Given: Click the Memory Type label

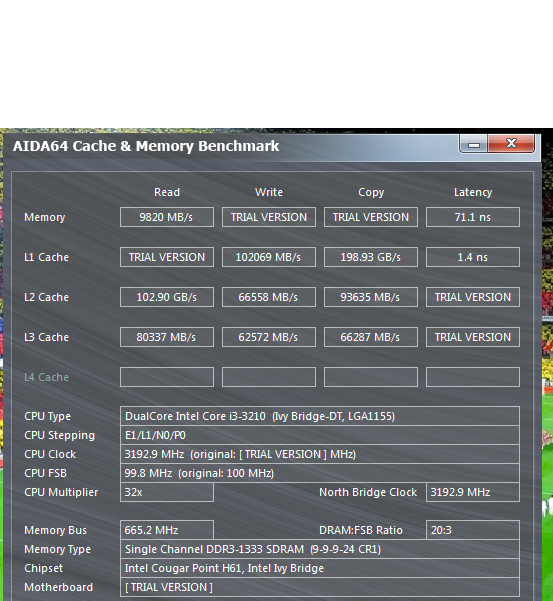Looking at the screenshot, I should point(57,549).
